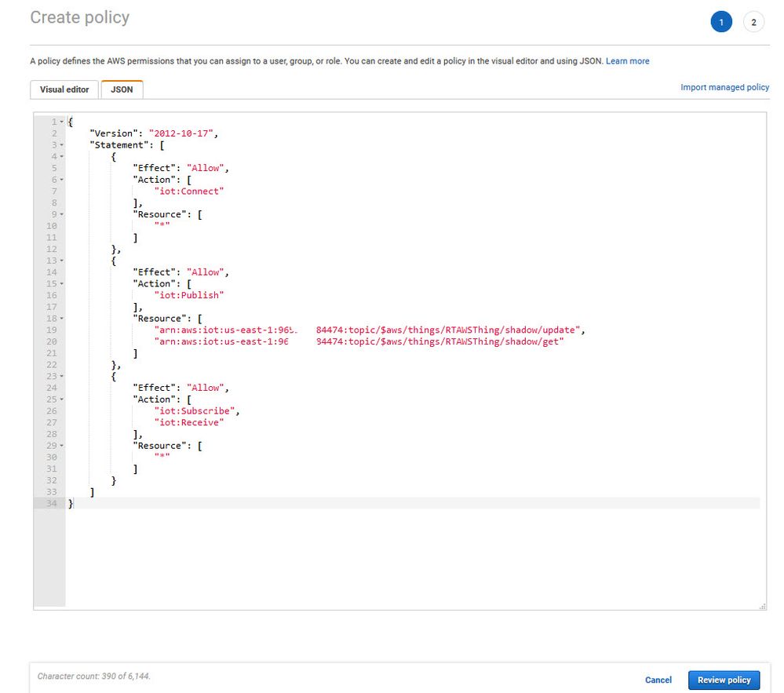Fold the iot:Publish Action array on line 15

click(61, 283)
